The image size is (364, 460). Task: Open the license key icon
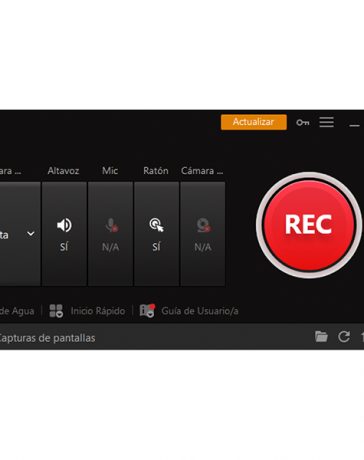pos(303,123)
